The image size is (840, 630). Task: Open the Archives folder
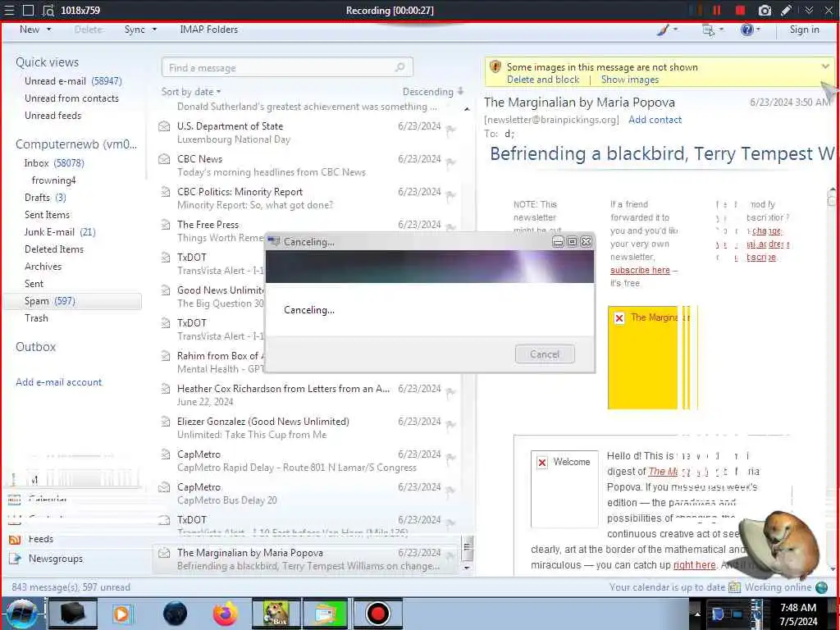coord(43,267)
